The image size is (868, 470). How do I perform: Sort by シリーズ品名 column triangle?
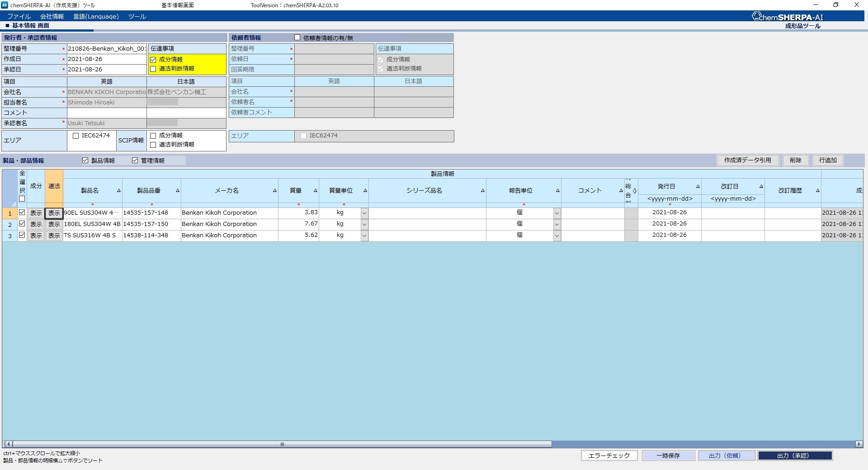[483, 191]
